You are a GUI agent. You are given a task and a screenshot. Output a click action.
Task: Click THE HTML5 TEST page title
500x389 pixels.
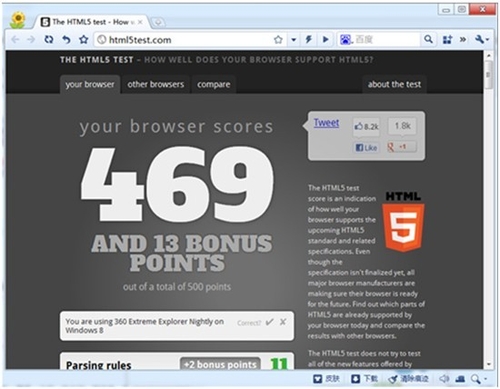[97, 60]
